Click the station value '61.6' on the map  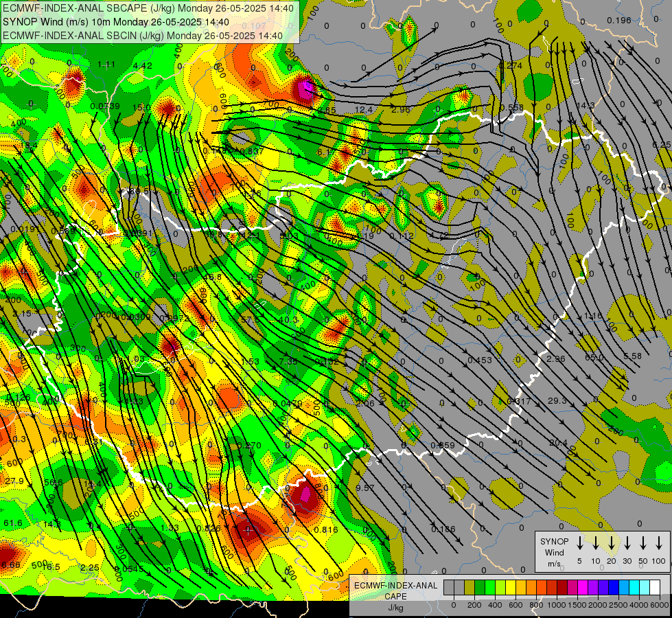pos(13,523)
